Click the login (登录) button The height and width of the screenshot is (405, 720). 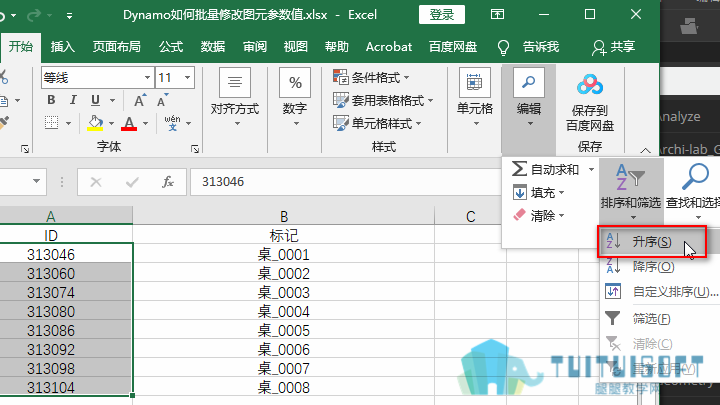442,15
